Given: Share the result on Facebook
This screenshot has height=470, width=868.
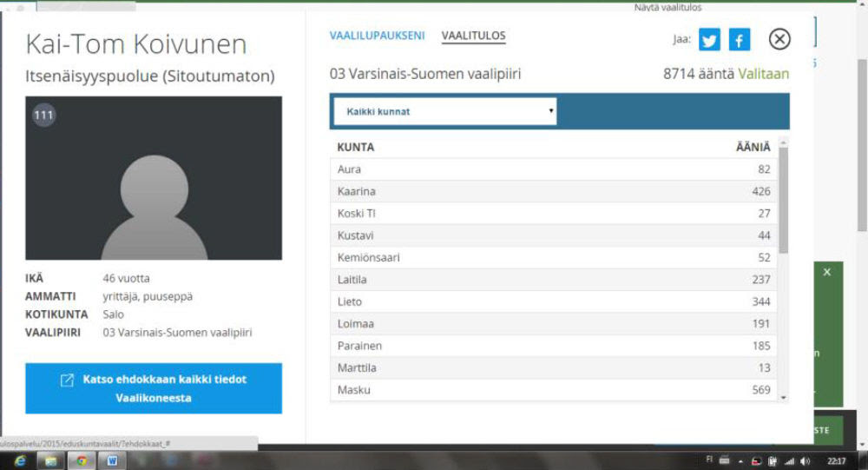Looking at the screenshot, I should [740, 39].
